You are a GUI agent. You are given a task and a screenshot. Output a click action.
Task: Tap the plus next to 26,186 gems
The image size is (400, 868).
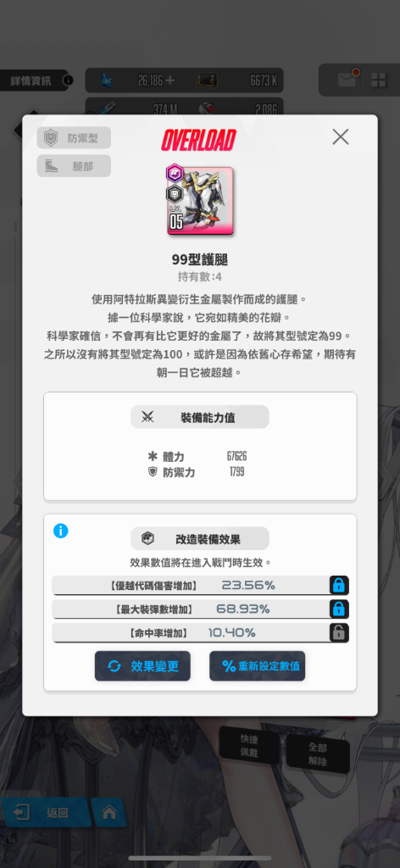pyautogui.click(x=169, y=81)
